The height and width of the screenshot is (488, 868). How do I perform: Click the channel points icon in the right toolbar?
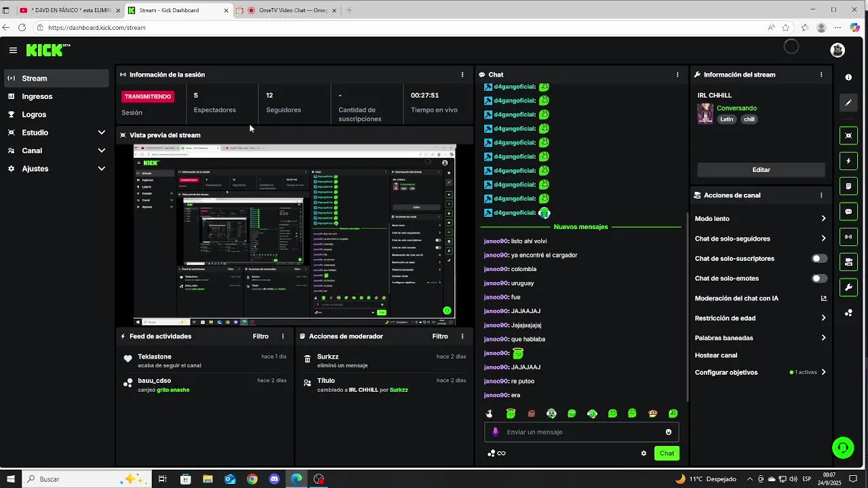(848, 313)
